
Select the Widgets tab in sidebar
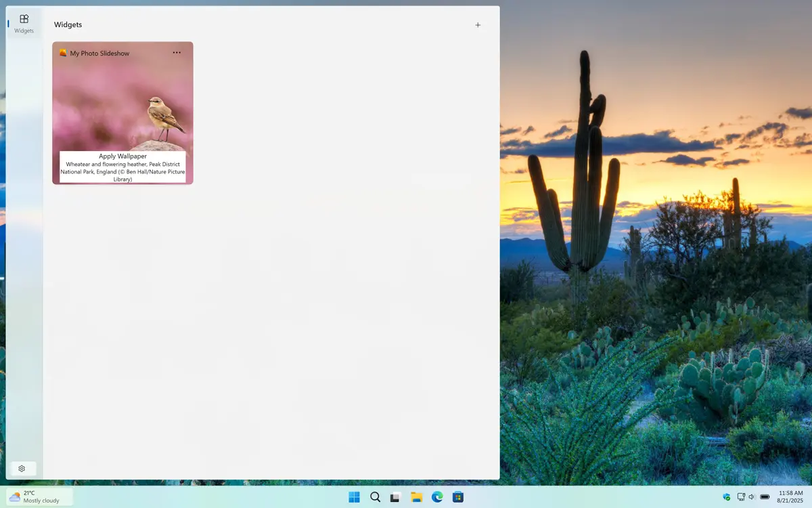(24, 23)
